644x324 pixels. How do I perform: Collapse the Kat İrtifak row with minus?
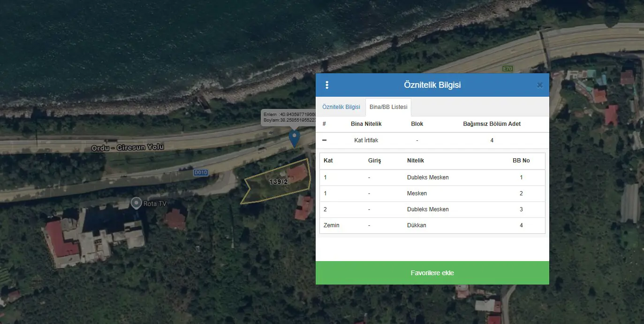(x=324, y=140)
